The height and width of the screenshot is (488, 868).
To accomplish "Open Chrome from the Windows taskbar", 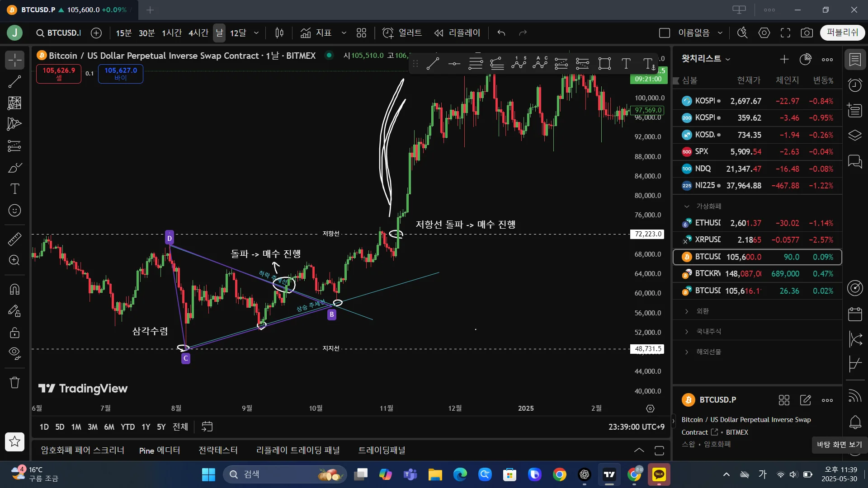I will coord(559,474).
